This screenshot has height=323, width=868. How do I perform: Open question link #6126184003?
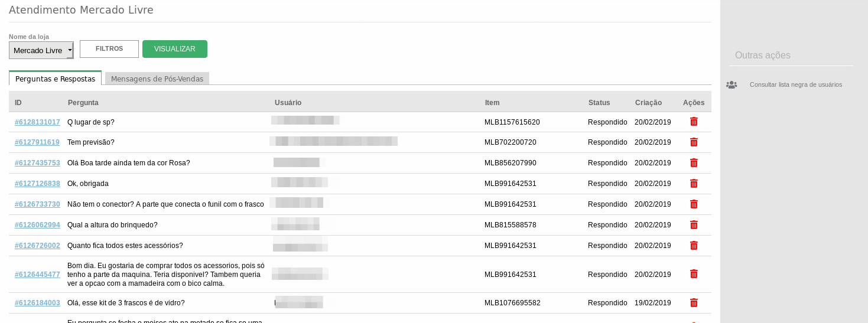click(x=37, y=303)
